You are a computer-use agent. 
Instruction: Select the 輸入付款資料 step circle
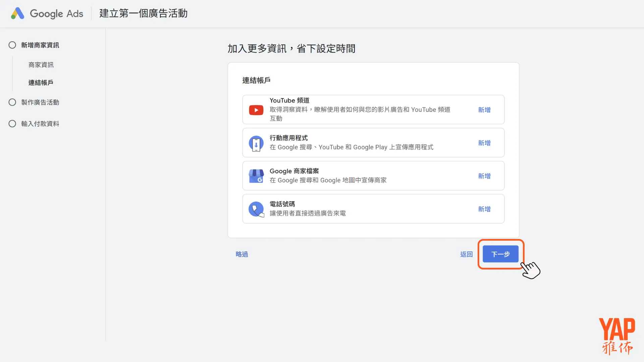12,124
